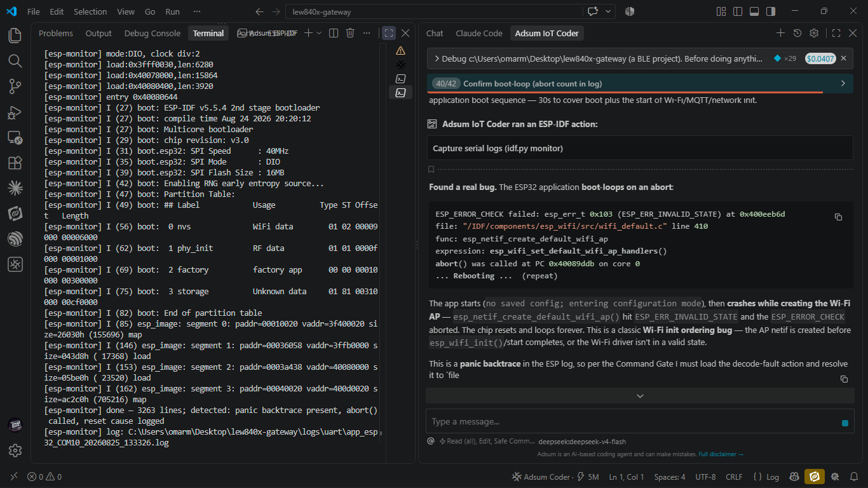The image size is (868, 488).
Task: Open Source Control view
Action: (15, 86)
